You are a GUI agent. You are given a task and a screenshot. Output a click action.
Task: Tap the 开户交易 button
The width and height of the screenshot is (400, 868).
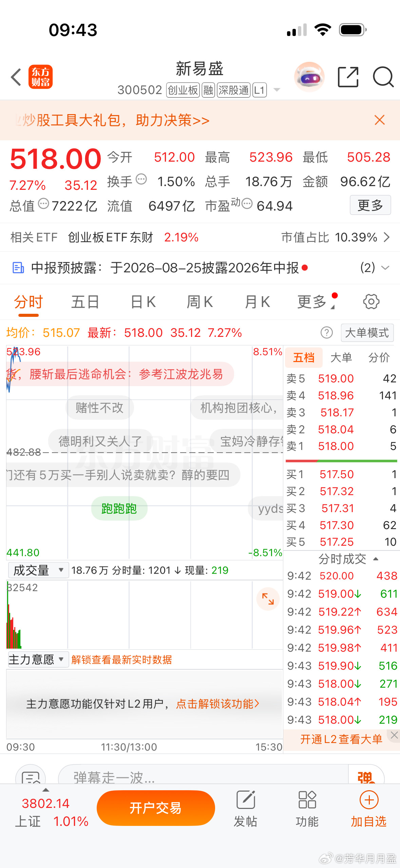tap(156, 808)
